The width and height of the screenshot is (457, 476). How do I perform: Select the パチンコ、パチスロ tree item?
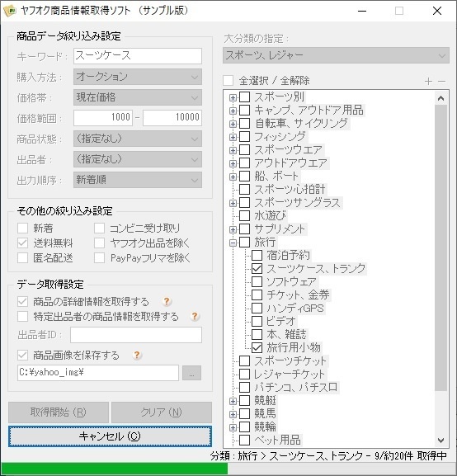[x=296, y=388]
